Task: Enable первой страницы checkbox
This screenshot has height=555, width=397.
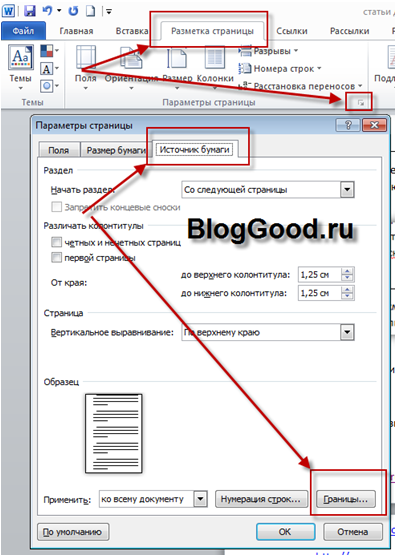Action: pyautogui.click(x=57, y=257)
